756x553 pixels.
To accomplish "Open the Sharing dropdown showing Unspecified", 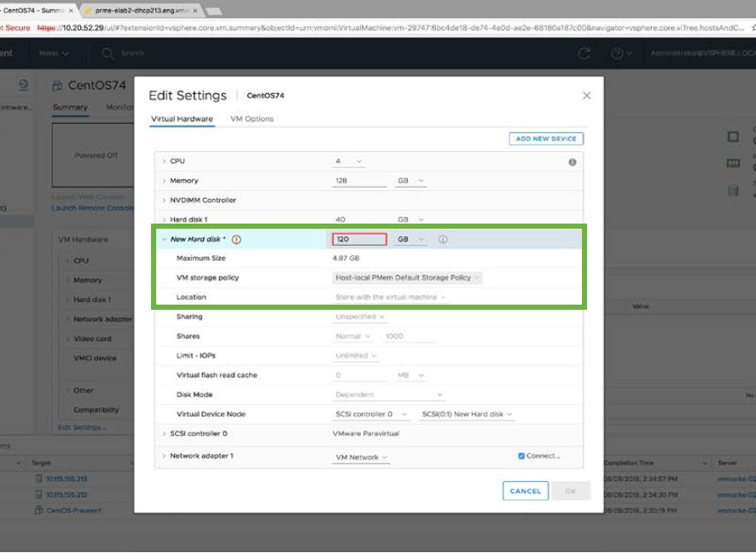I will [x=360, y=317].
